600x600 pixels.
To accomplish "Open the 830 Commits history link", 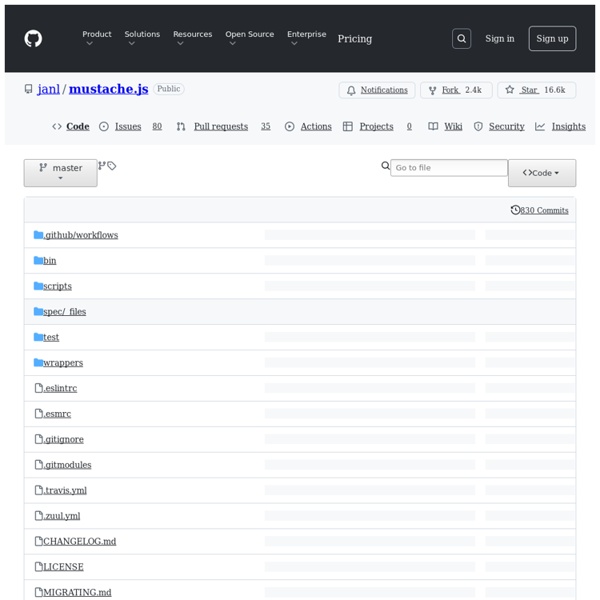I will [544, 210].
